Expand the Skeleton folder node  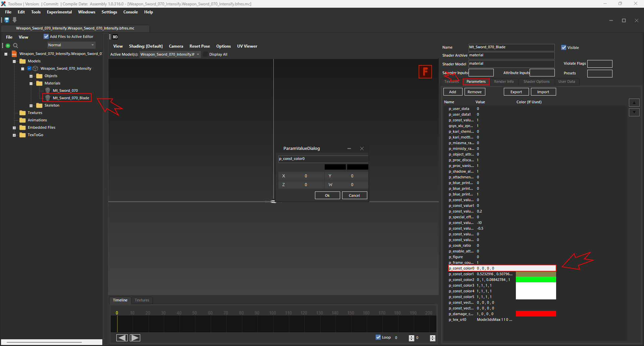[31, 106]
